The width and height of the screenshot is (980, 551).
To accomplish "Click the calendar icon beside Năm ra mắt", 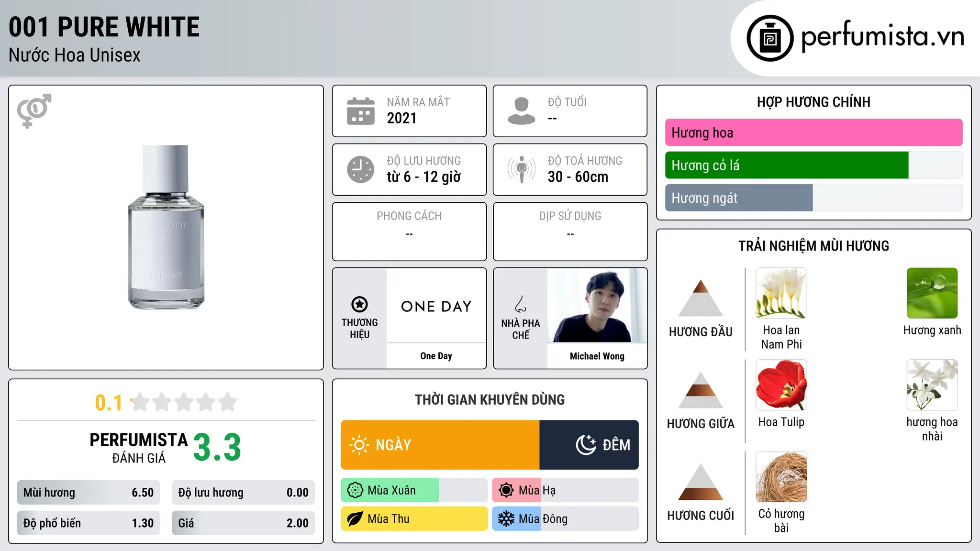I will pos(361,111).
